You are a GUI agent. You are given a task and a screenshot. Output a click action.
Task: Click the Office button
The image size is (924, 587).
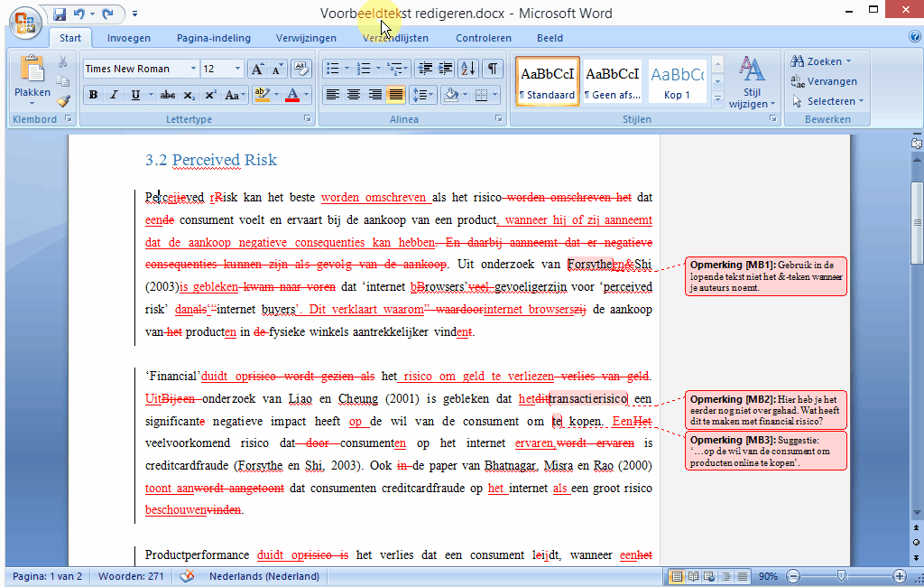click(x=25, y=22)
